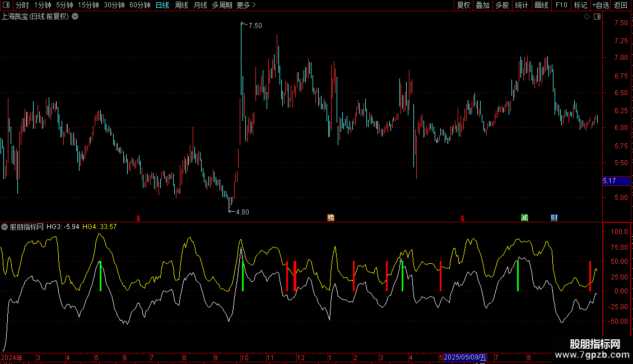Open the 复权 adjustment option
633x364 pixels.
pyautogui.click(x=463, y=5)
